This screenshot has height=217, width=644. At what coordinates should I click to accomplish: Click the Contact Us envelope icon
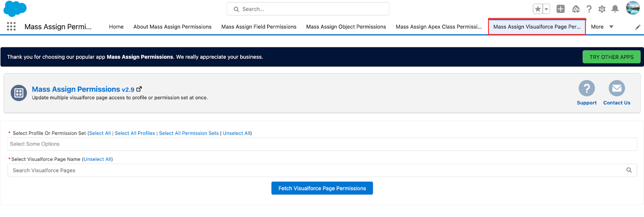(x=617, y=88)
